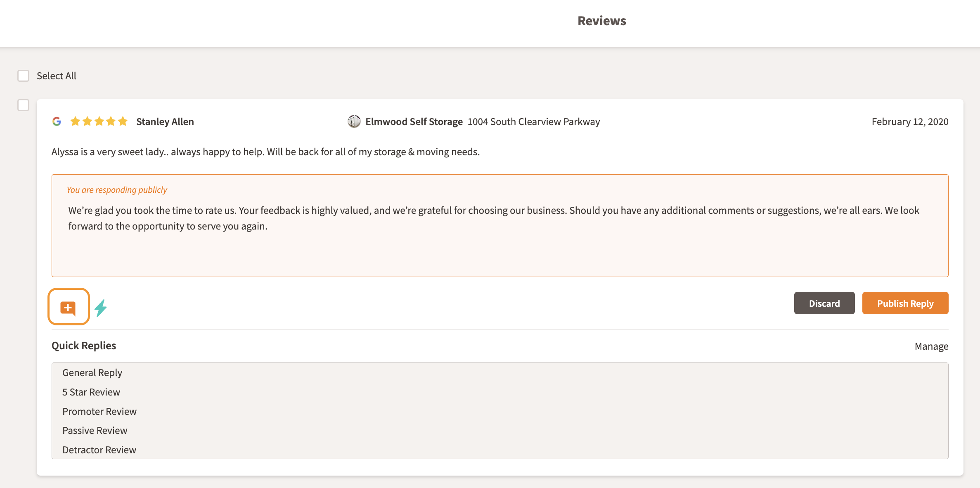Open the Manage quick replies link
980x488 pixels.
tap(931, 346)
